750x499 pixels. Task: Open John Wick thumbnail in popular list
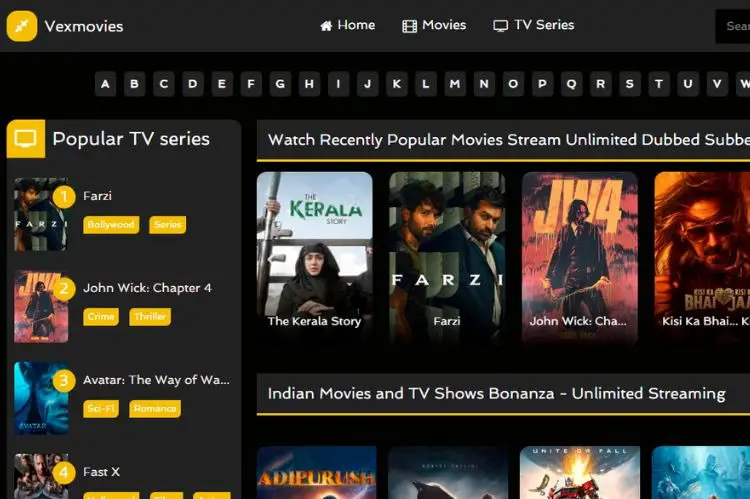[x=41, y=306]
